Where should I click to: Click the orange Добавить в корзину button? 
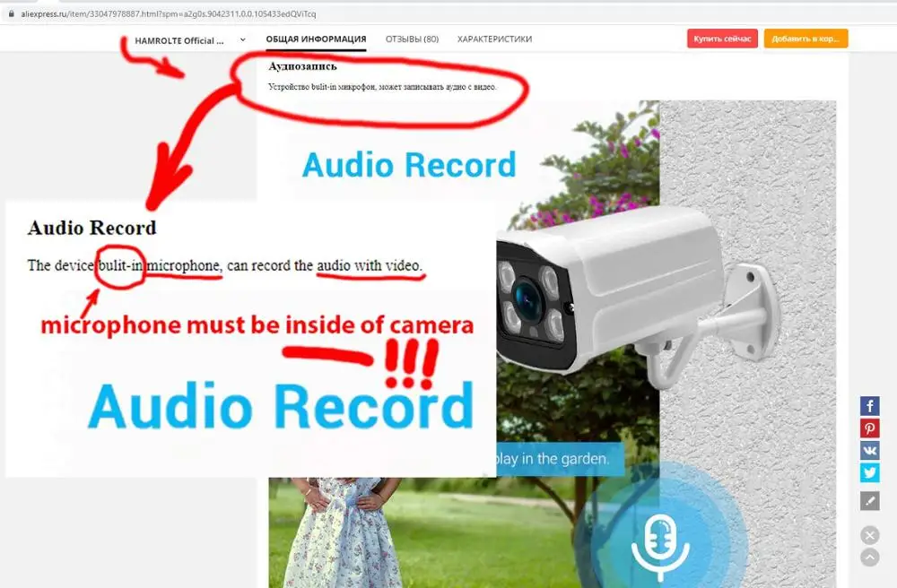pyautogui.click(x=806, y=39)
